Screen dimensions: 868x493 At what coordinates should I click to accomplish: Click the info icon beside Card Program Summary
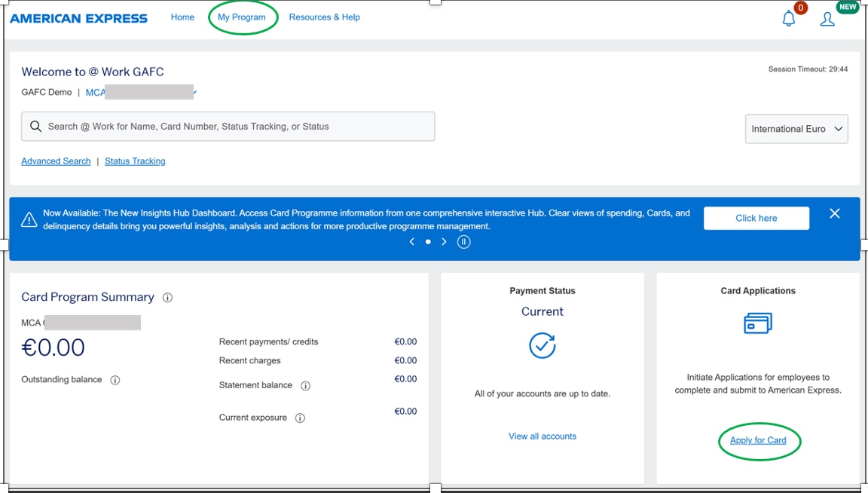point(167,298)
